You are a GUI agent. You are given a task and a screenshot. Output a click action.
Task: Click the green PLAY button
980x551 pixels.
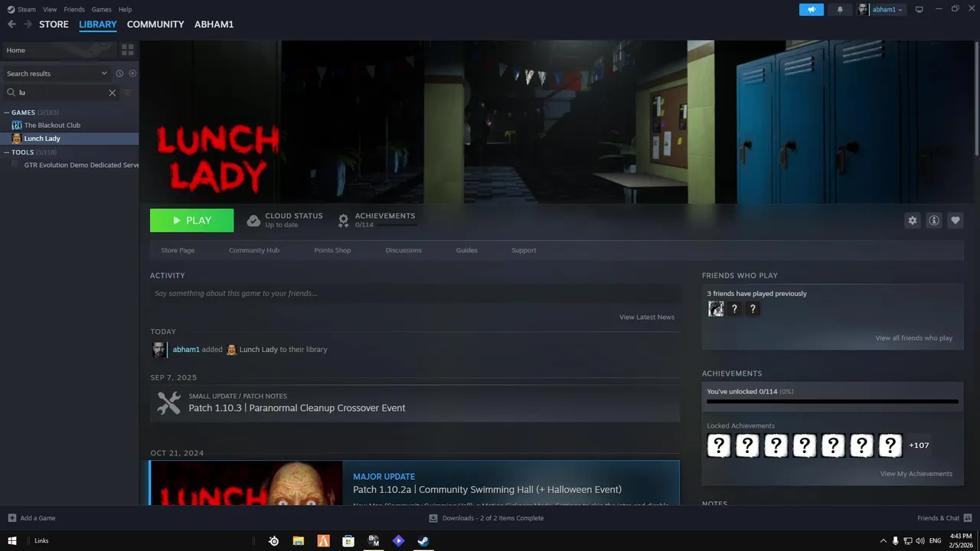pos(191,220)
